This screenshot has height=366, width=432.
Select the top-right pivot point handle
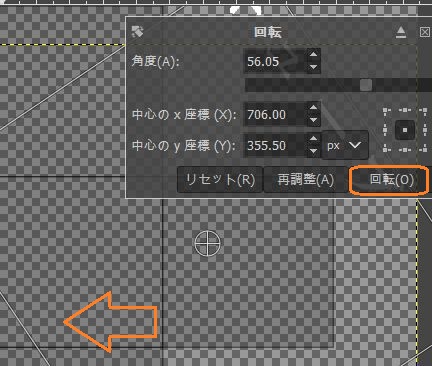423,111
